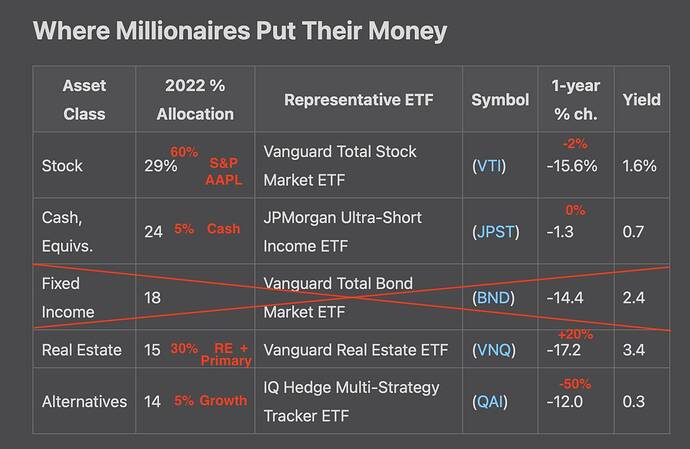Open the VNQ ticker link

point(494,350)
